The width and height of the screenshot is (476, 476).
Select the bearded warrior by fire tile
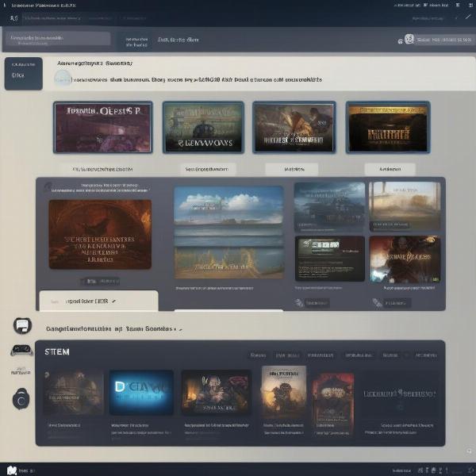point(216,392)
